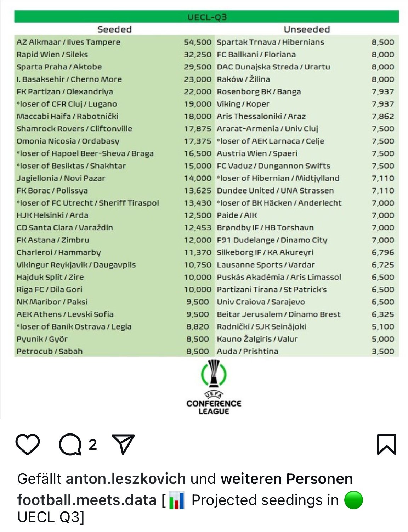The image size is (408, 532).
Task: Tap the Shamrock Rovers / Cliftonville row
Action: click(x=114, y=129)
